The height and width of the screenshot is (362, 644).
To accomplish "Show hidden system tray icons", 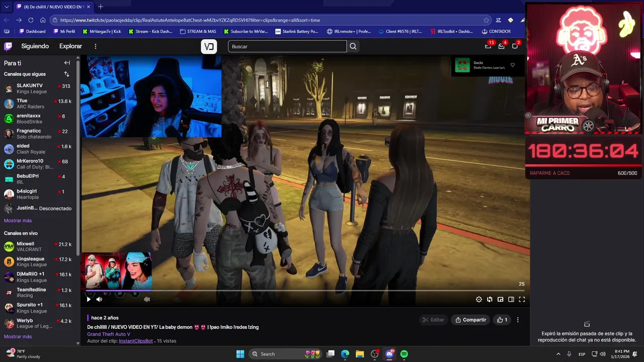I will pyautogui.click(x=558, y=354).
